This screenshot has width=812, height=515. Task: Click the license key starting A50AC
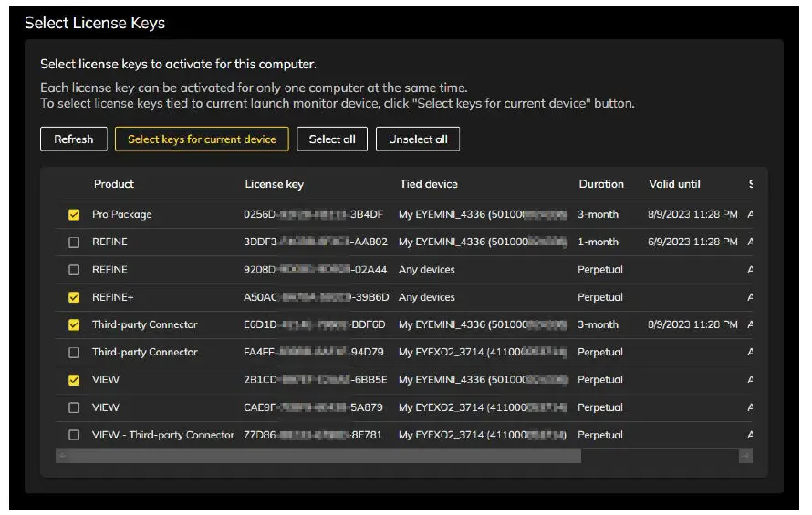[316, 297]
